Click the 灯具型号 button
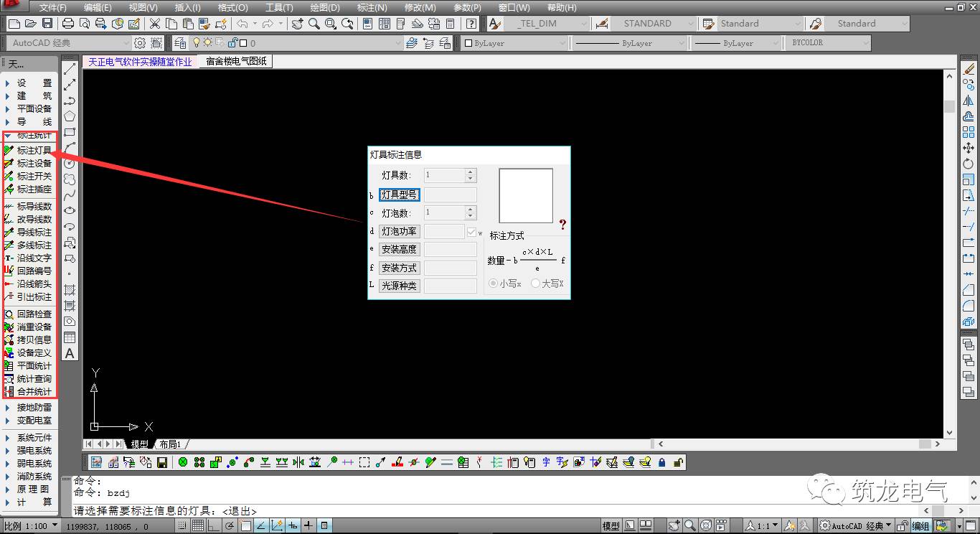 400,195
